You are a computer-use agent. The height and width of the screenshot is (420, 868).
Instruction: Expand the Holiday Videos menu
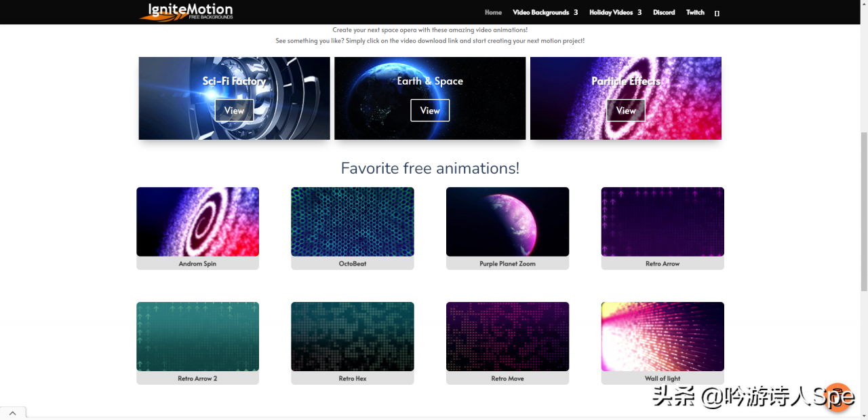click(x=614, y=12)
